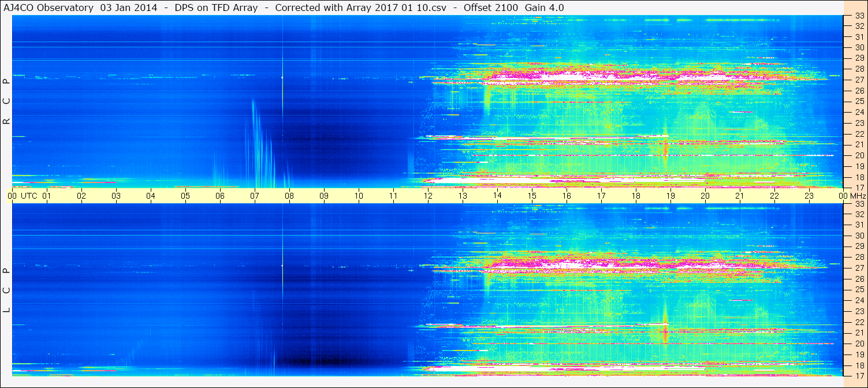868x388 pixels.
Task: Select hour 04 on the time axis
Action: pyautogui.click(x=151, y=196)
